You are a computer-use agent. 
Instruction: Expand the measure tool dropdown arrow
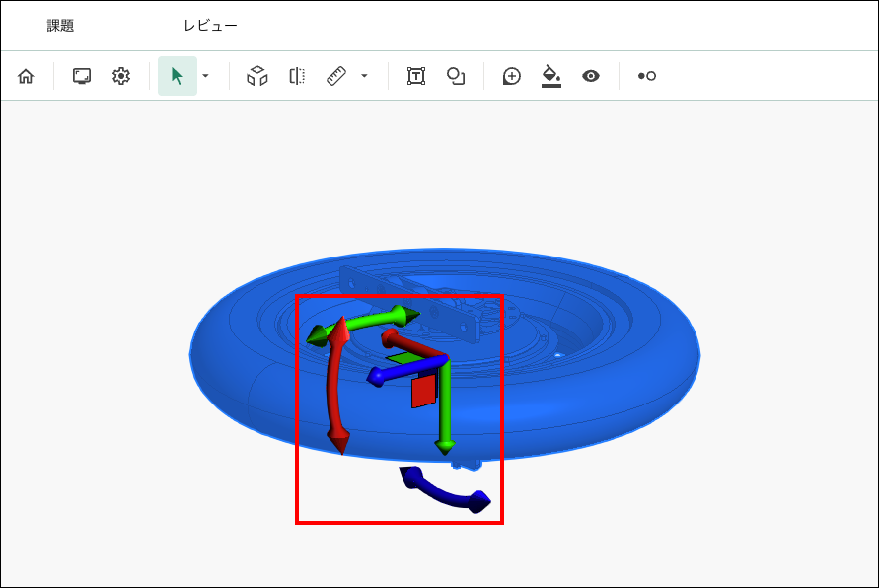[x=365, y=76]
